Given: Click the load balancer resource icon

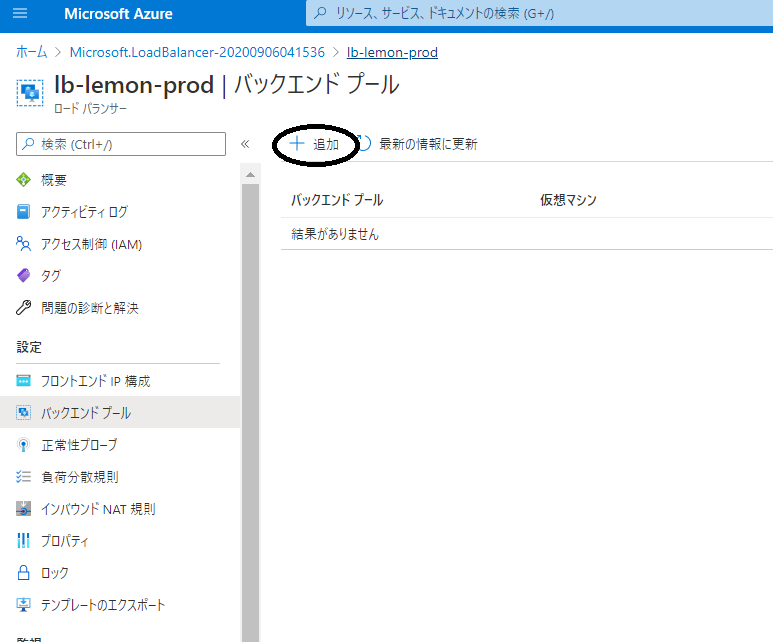Looking at the screenshot, I should pyautogui.click(x=30, y=92).
